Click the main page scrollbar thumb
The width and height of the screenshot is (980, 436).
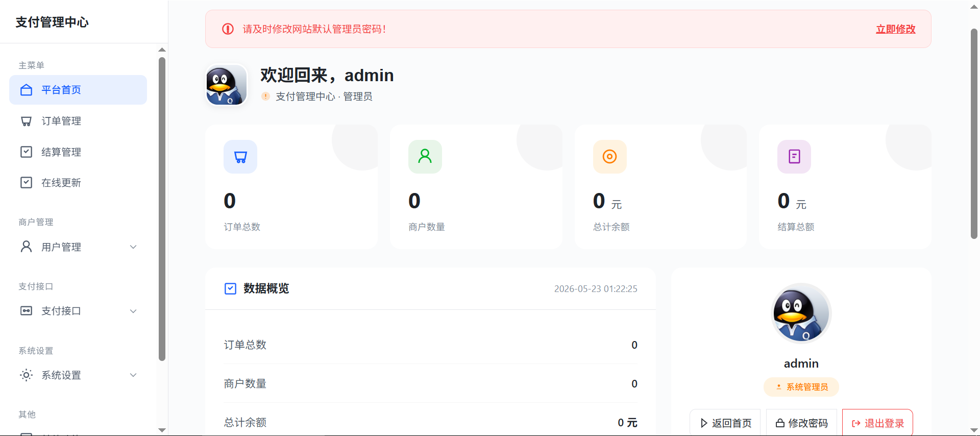(974, 134)
